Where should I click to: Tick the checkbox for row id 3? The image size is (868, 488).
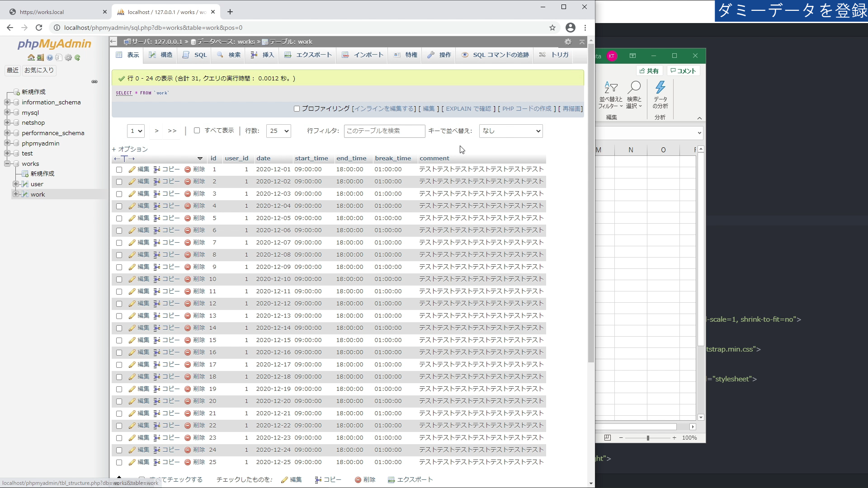click(x=119, y=194)
